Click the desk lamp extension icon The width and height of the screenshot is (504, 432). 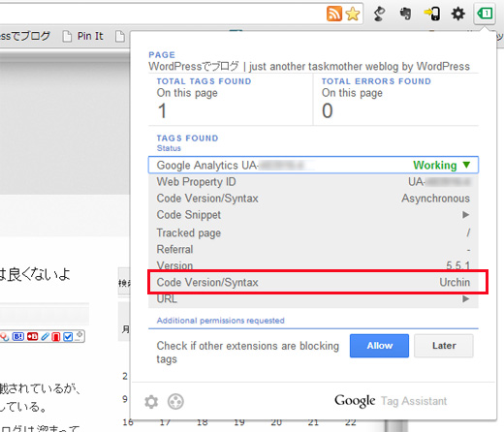[379, 14]
